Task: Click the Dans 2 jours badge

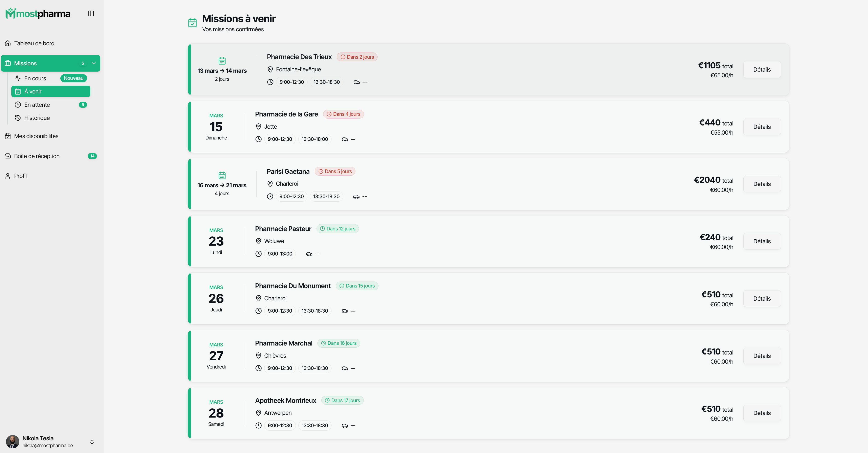Action: [357, 57]
